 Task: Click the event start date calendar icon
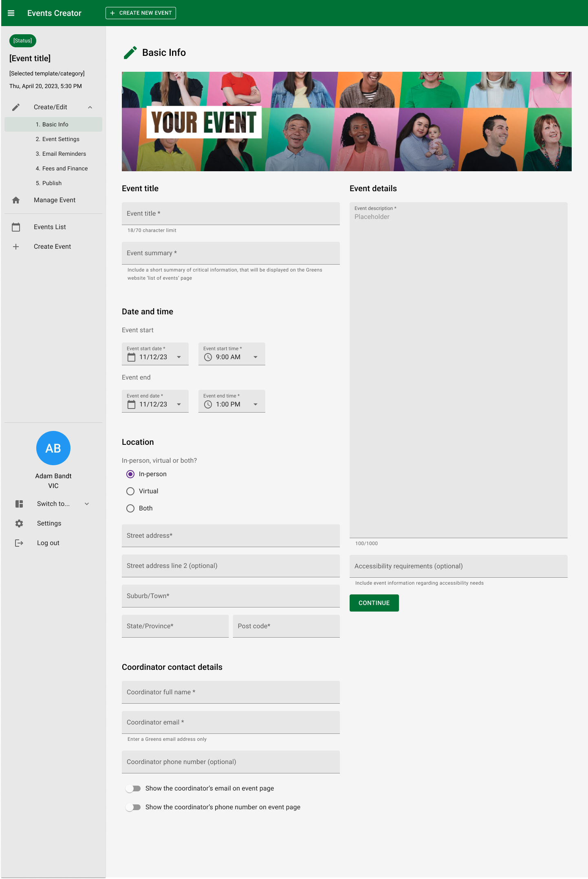[131, 357]
